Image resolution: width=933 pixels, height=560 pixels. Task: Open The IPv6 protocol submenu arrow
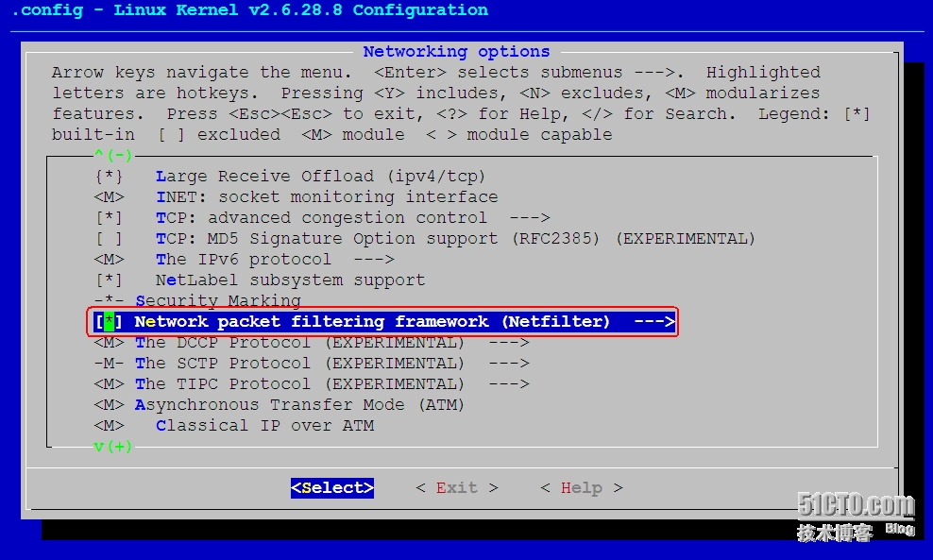(x=374, y=260)
